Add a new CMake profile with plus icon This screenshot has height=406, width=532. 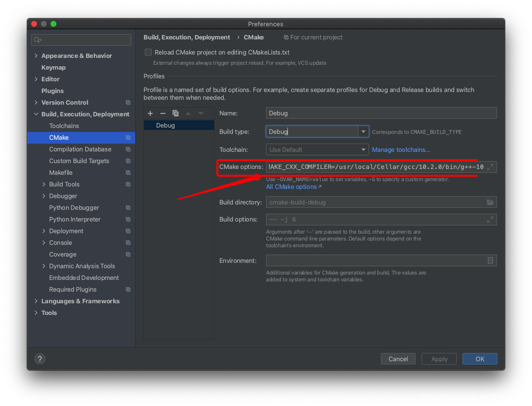coord(150,113)
